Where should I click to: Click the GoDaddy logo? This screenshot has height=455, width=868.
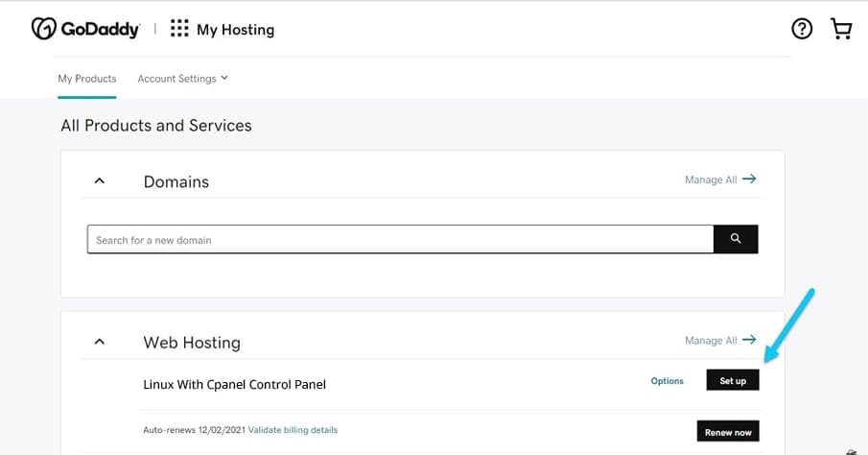85,29
